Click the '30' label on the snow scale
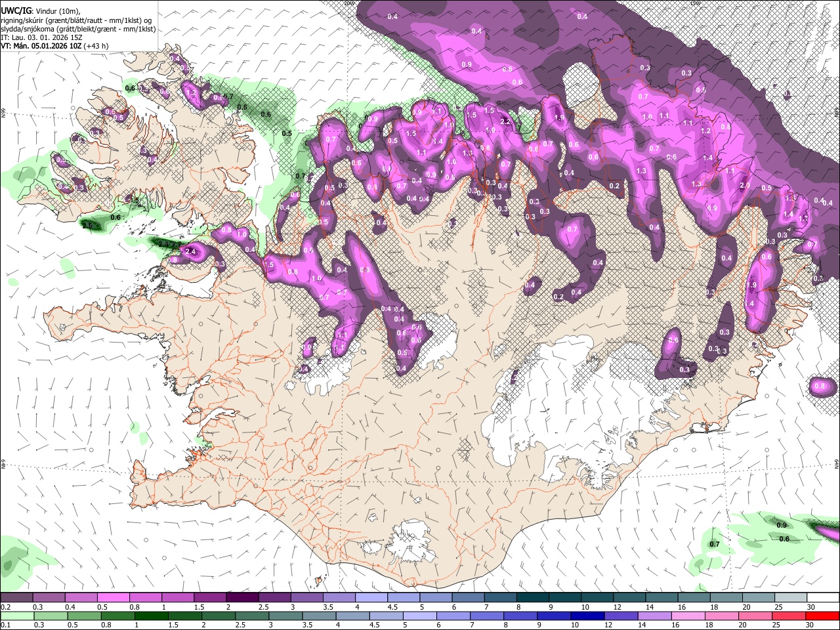The width and height of the screenshot is (840, 630). point(811,607)
